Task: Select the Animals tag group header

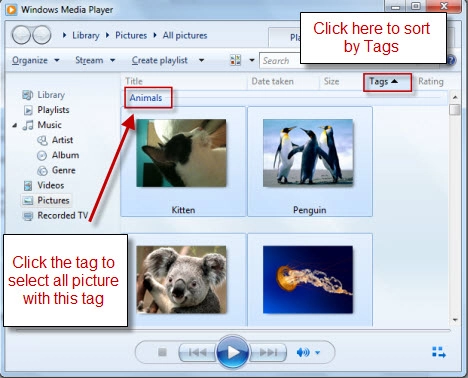Action: 146,98
